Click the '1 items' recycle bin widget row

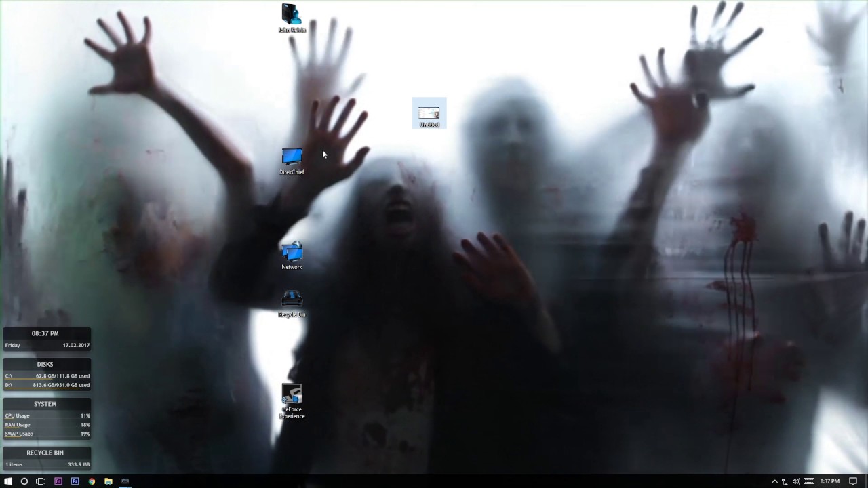tap(47, 464)
